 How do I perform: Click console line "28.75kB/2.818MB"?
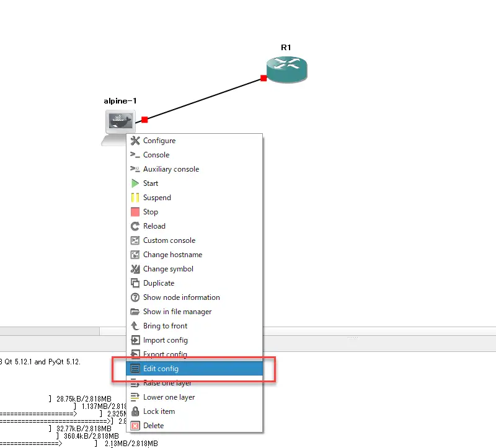[x=84, y=398]
